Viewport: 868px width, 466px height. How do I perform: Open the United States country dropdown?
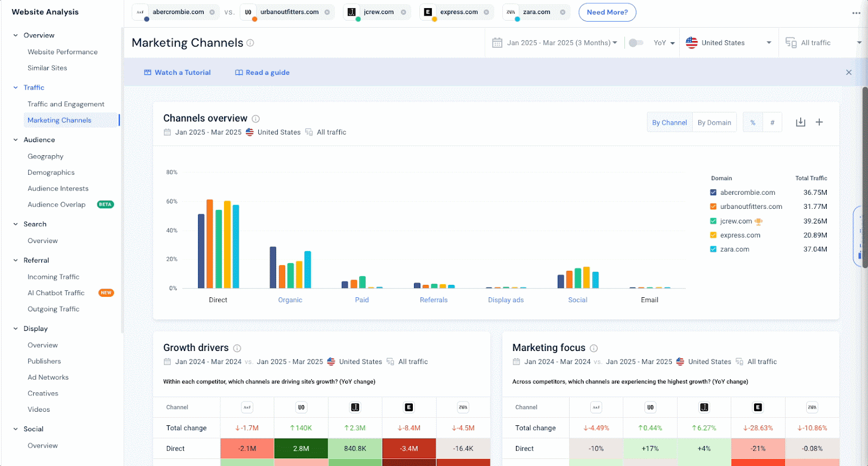pyautogui.click(x=729, y=43)
